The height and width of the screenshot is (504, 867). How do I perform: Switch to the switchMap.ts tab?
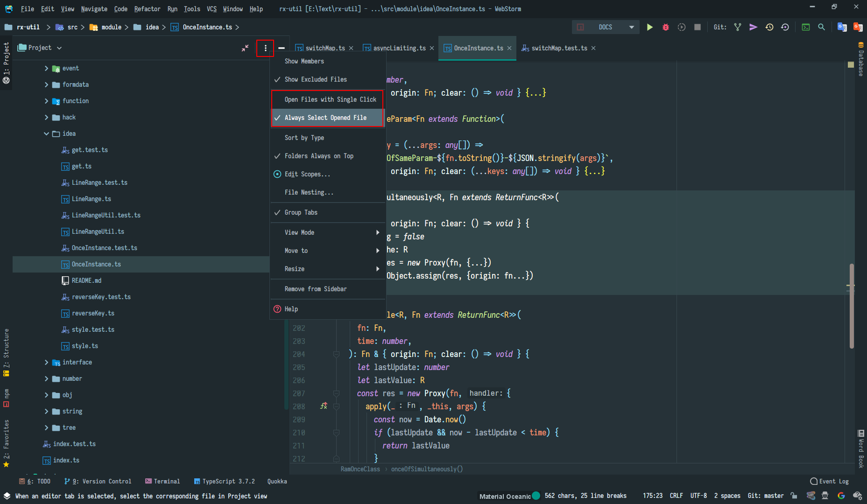325,48
